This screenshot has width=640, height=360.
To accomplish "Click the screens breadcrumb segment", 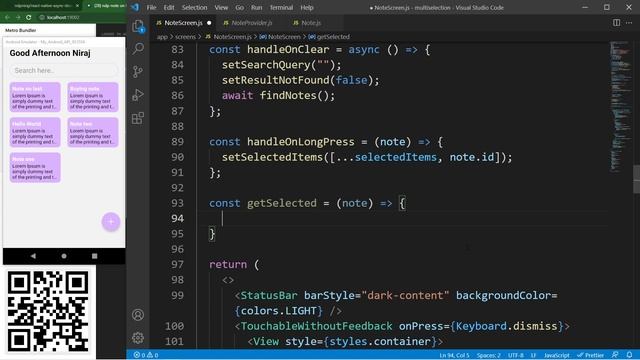I will click(186, 37).
